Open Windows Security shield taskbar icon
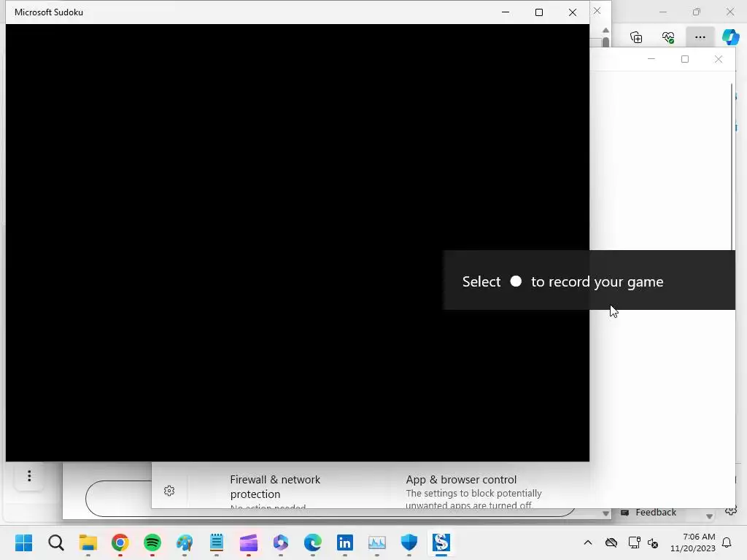 pos(409,542)
